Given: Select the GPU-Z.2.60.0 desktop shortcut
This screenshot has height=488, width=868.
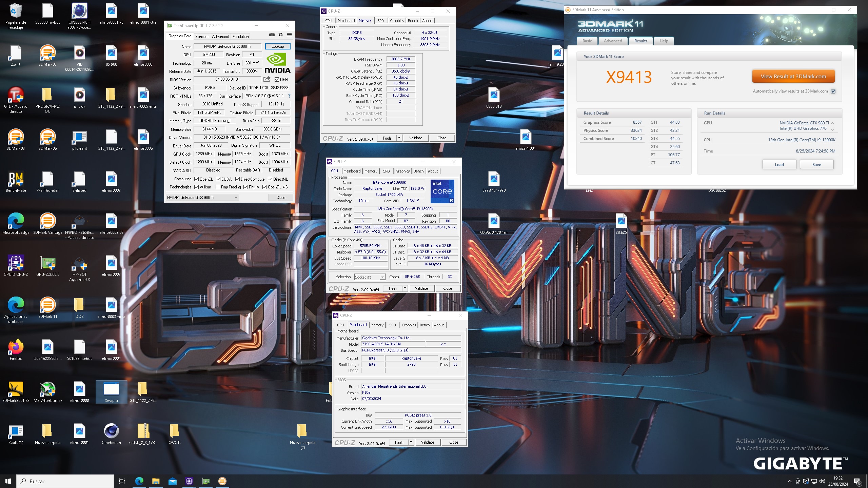Looking at the screenshot, I should [x=47, y=266].
